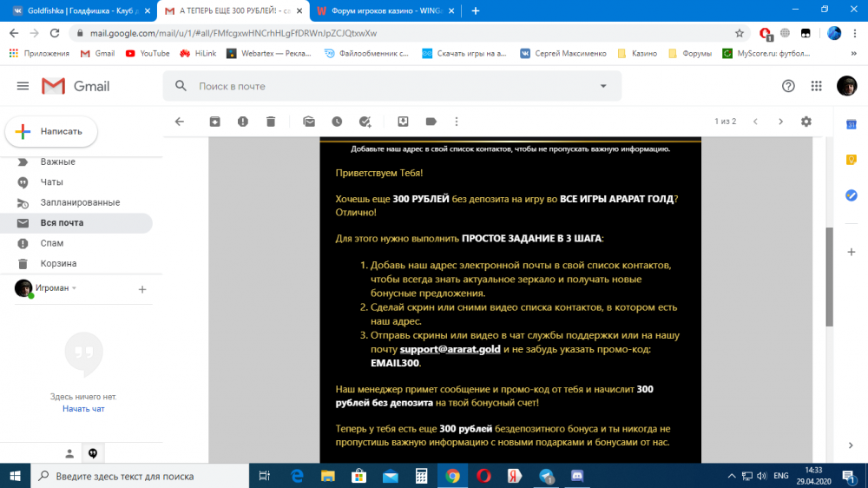Screen dimensions: 868x488
Task: Show newer message arrow
Action: point(755,122)
